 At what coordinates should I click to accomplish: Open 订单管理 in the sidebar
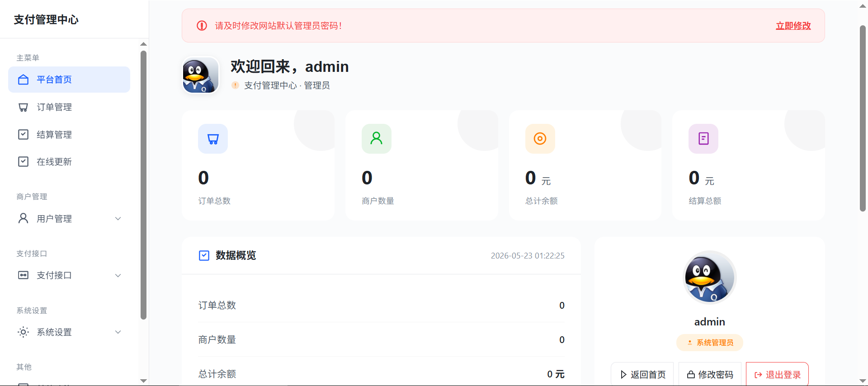coord(69,107)
